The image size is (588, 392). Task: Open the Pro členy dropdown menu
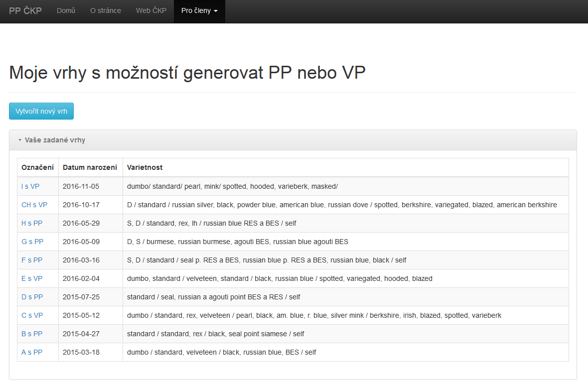coord(199,11)
